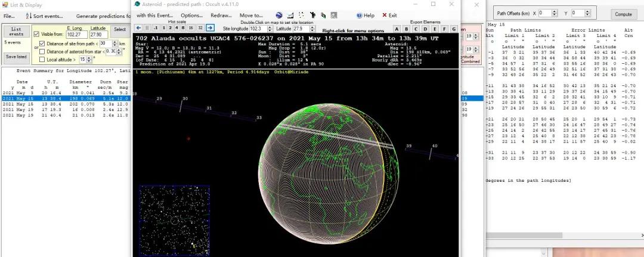The image size is (644, 257).
Task: Click Exit with the red X
Action: [x=389, y=15]
